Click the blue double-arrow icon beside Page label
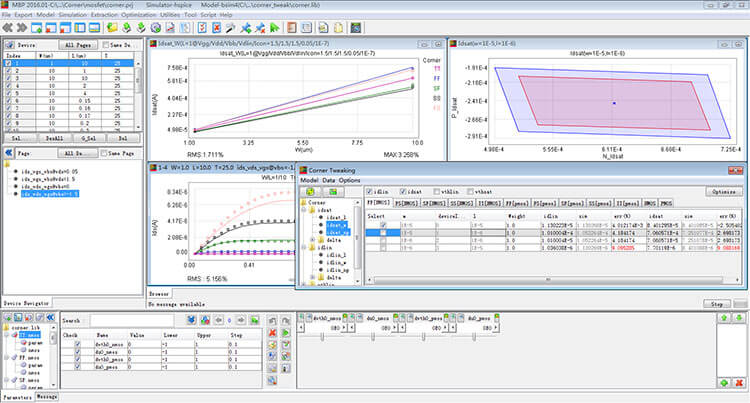The image size is (750, 403). point(8,153)
